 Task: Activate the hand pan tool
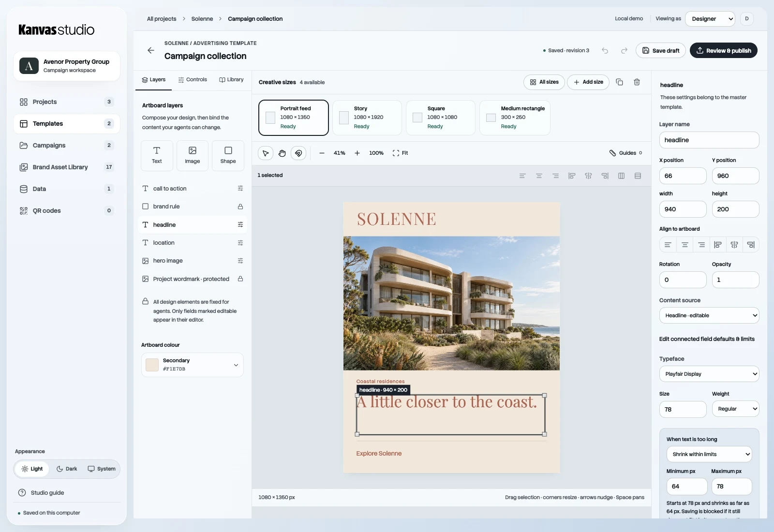click(x=282, y=153)
